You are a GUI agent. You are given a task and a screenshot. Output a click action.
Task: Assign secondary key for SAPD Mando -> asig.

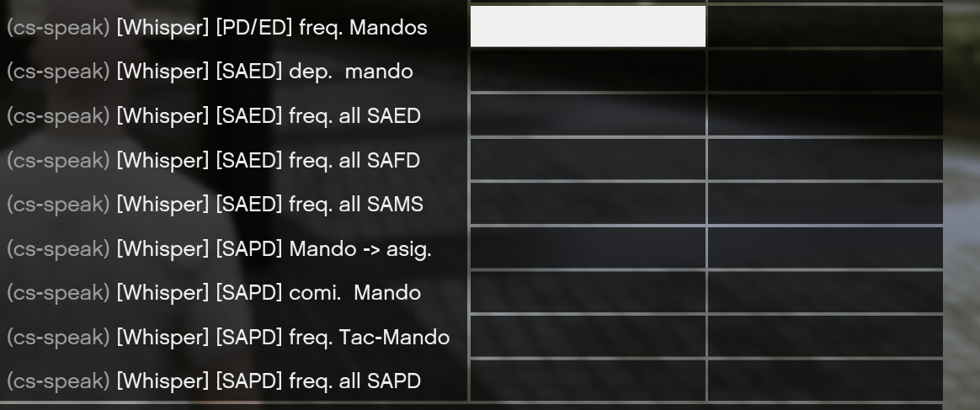click(x=825, y=248)
